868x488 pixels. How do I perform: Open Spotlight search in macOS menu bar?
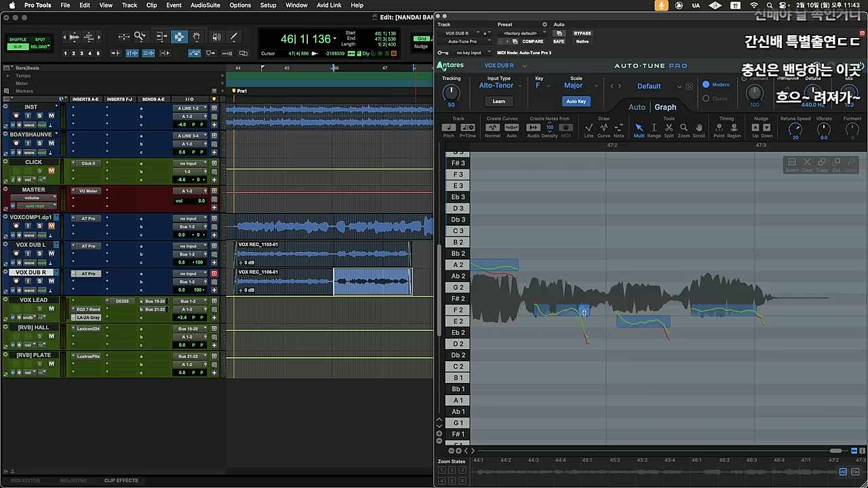pos(769,5)
